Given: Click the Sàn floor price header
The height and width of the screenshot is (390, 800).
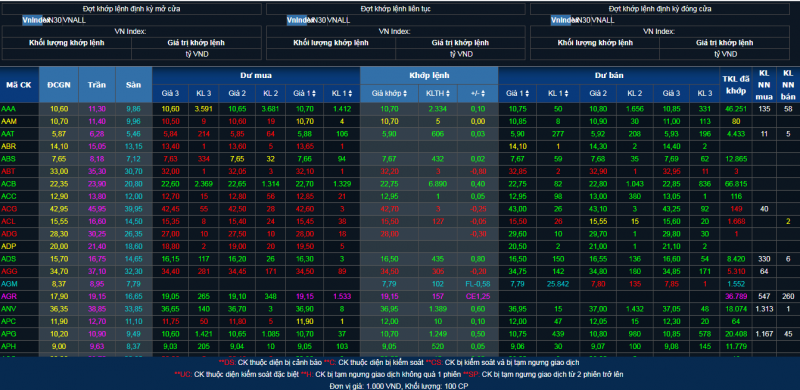Looking at the screenshot, I should 134,84.
